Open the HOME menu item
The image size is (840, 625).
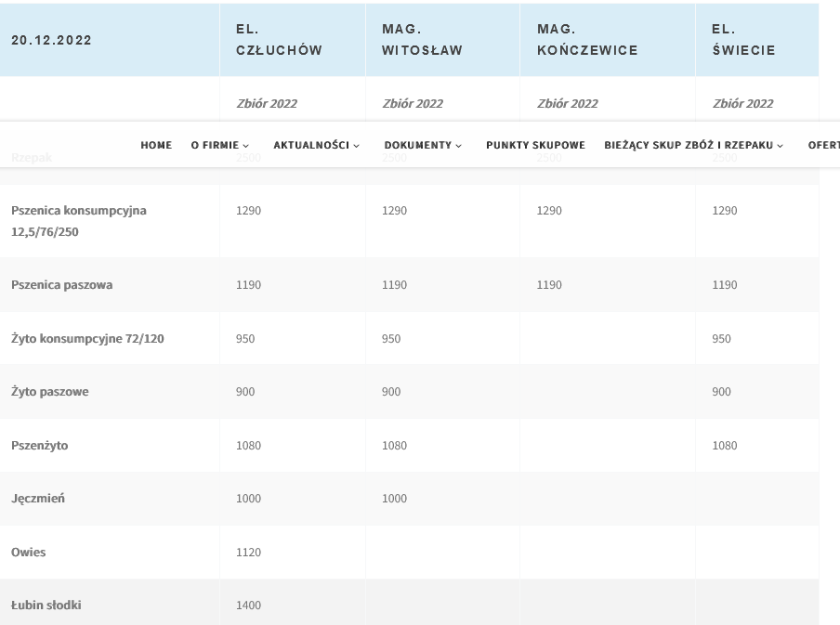(156, 145)
